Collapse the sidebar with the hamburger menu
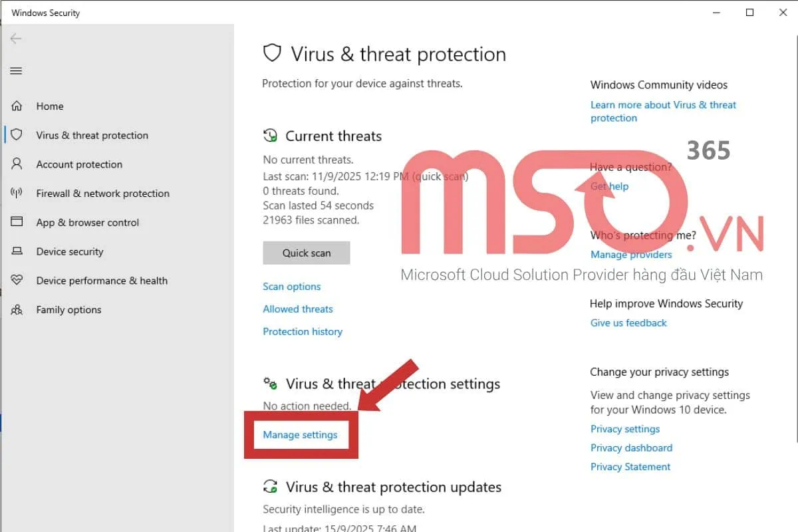The image size is (798, 532). click(15, 70)
